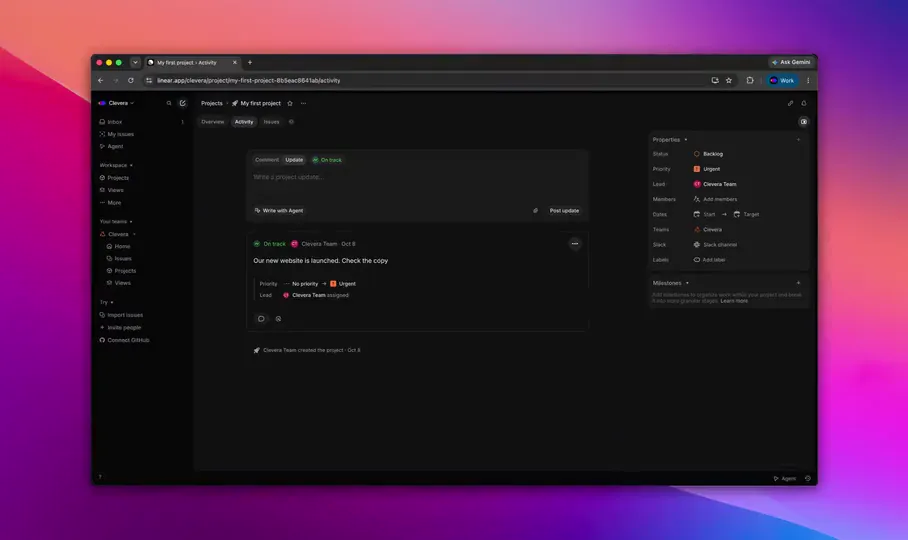Screen dimensions: 908x540
Task: Create a new issue with compose icon
Action: click(182, 103)
